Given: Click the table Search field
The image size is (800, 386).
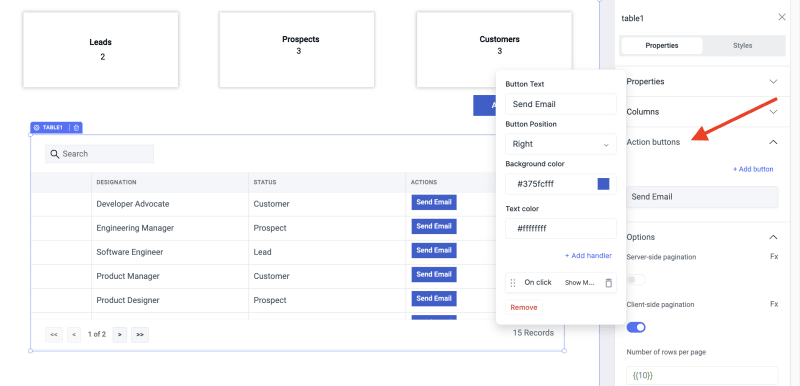Looking at the screenshot, I should click(99, 154).
